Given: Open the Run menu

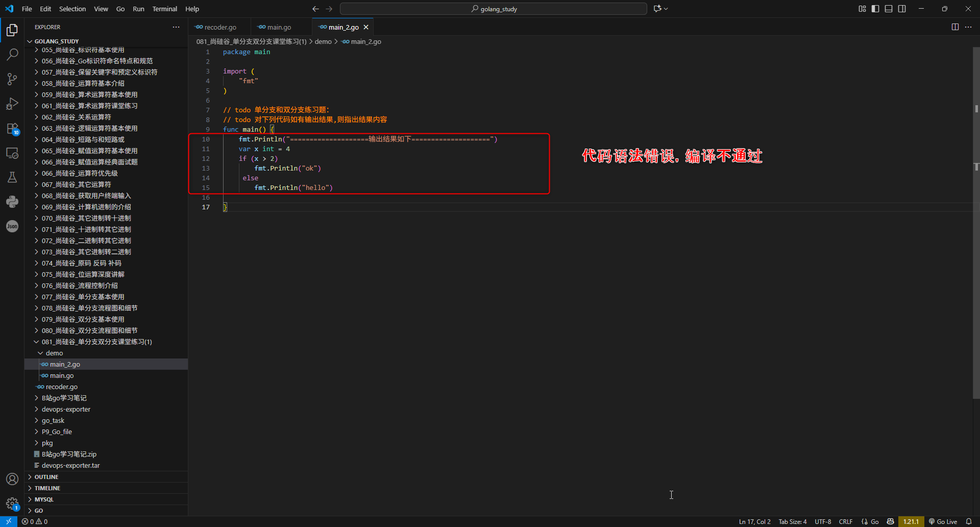Looking at the screenshot, I should click(138, 9).
